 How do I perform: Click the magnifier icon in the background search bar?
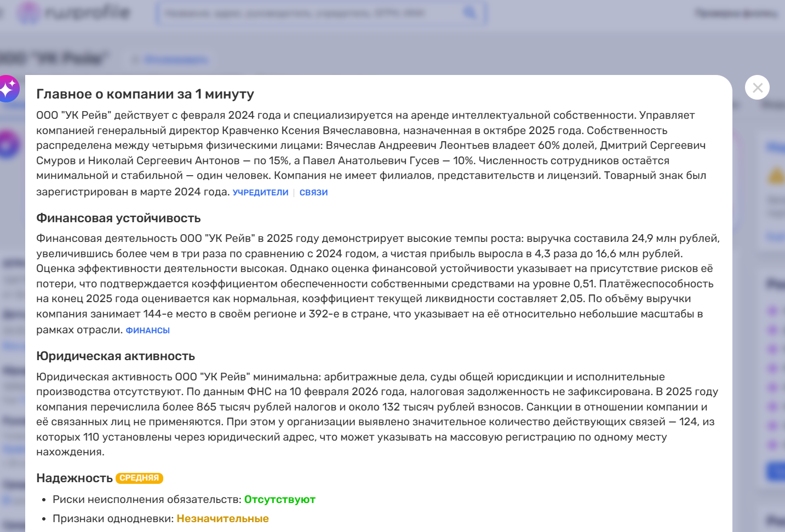(x=470, y=13)
